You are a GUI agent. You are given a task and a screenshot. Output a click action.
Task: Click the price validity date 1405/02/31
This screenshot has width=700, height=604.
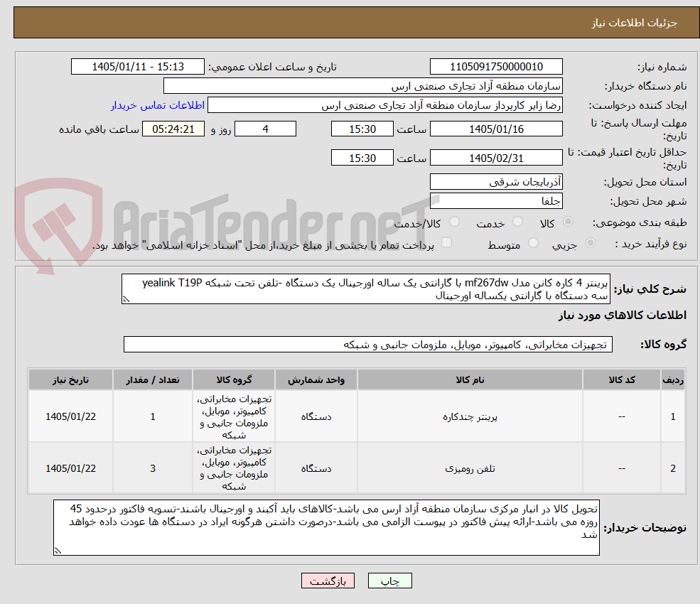pos(496,158)
